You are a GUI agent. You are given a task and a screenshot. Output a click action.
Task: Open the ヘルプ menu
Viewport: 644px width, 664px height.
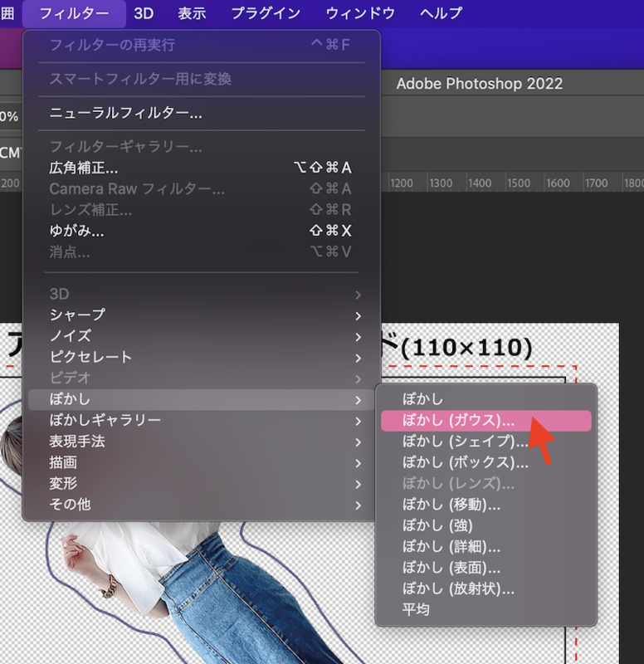[x=442, y=13]
